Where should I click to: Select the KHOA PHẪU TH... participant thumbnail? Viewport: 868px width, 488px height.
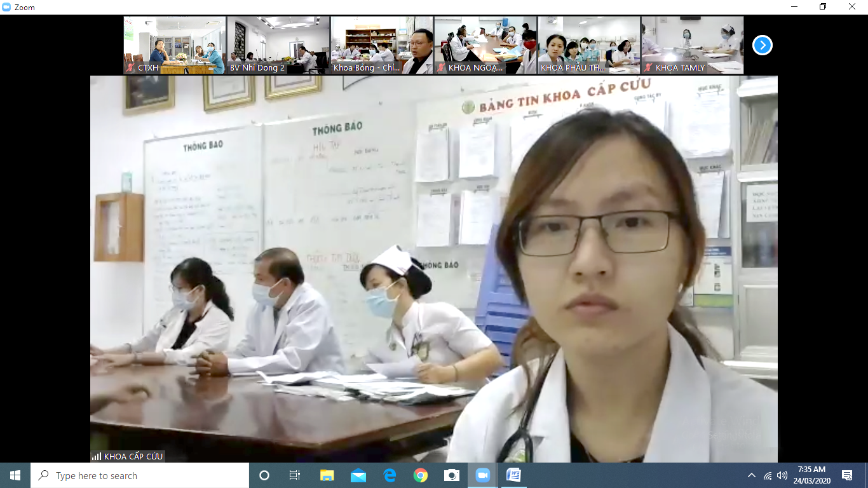click(589, 45)
